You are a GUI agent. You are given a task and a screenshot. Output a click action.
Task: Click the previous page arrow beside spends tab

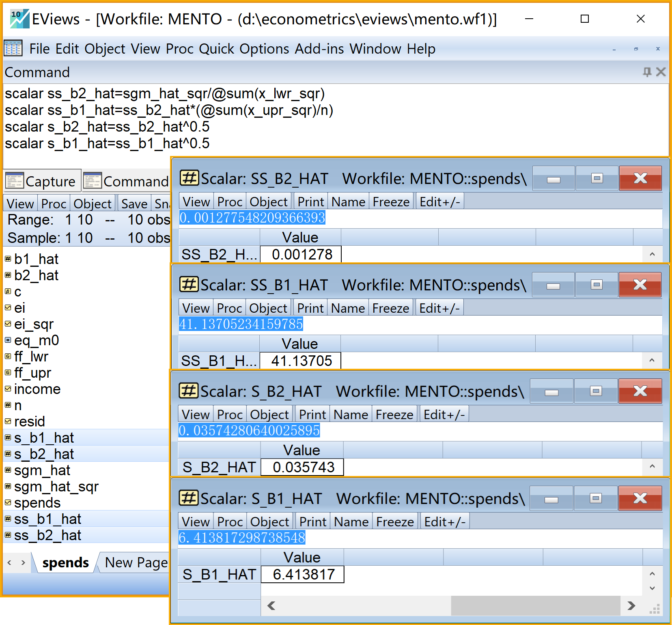pos(10,563)
